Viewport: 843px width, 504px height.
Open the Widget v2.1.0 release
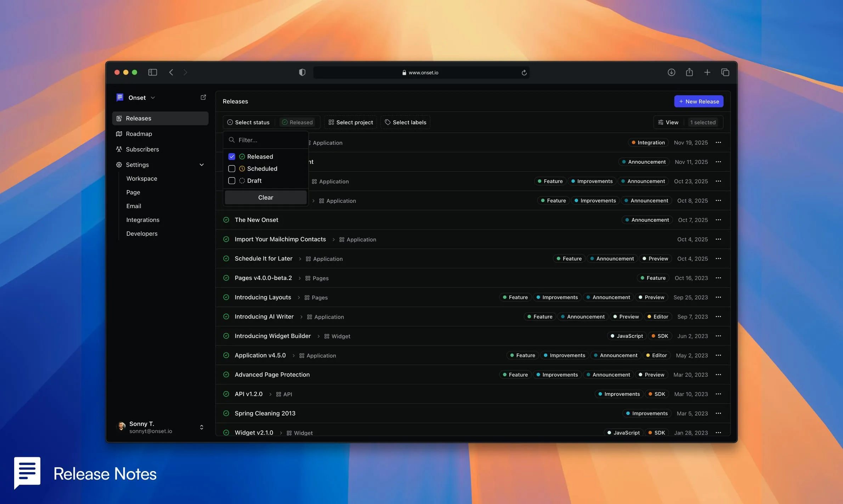click(x=254, y=433)
